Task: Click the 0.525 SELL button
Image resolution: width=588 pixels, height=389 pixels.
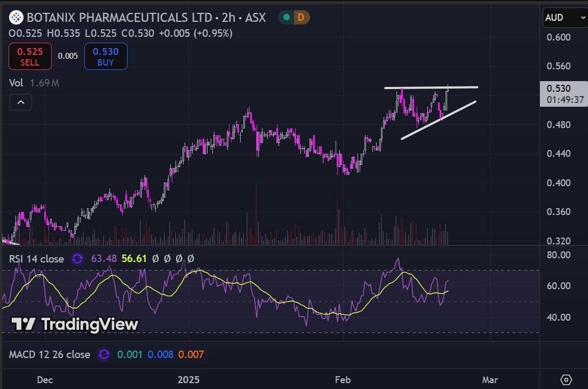Action: click(x=30, y=56)
